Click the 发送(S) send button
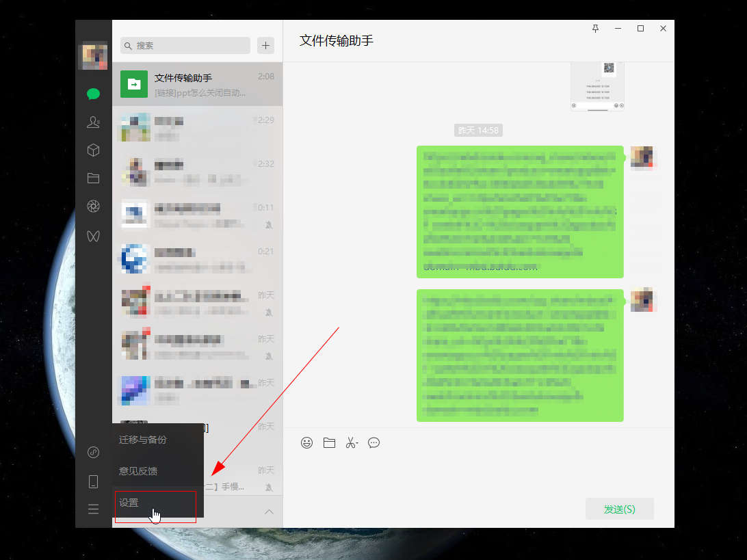This screenshot has width=747, height=560. point(619,509)
